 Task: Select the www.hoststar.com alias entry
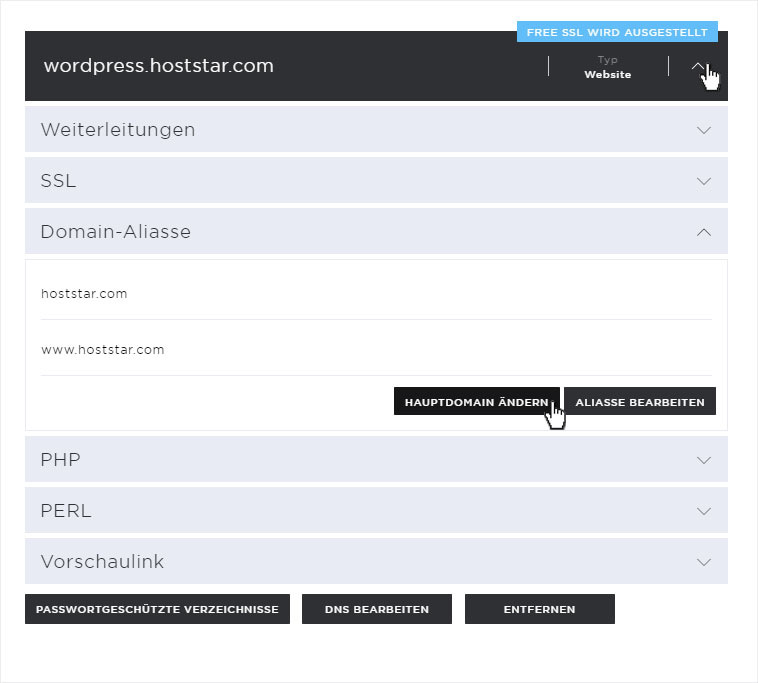click(376, 349)
